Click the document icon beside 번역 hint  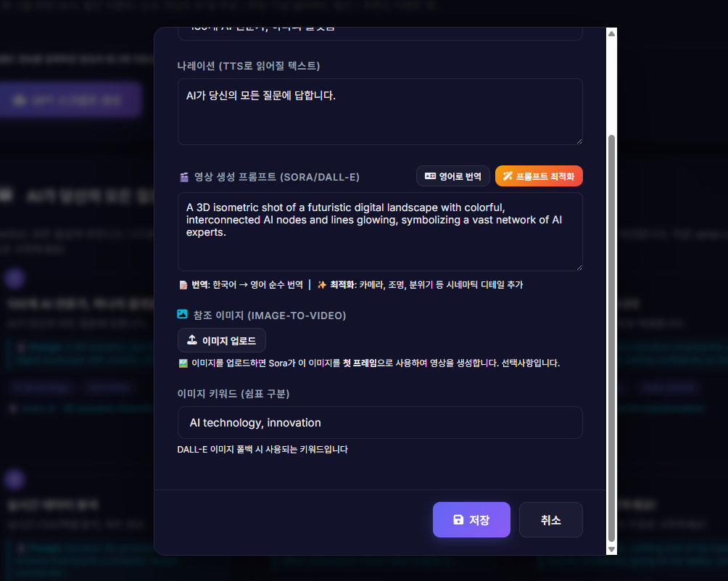click(183, 284)
